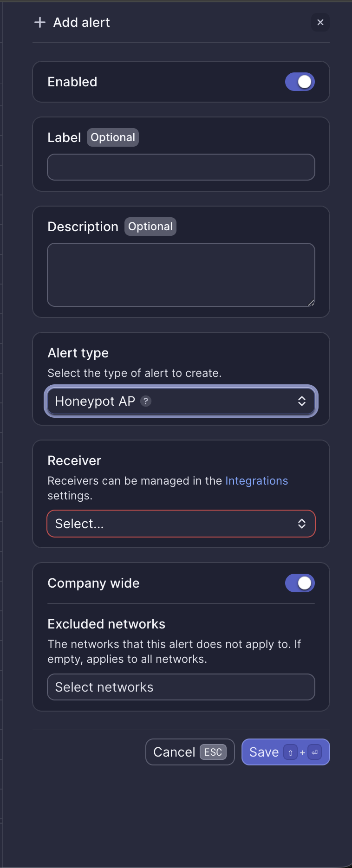Click the Add alert panel header

point(81,22)
